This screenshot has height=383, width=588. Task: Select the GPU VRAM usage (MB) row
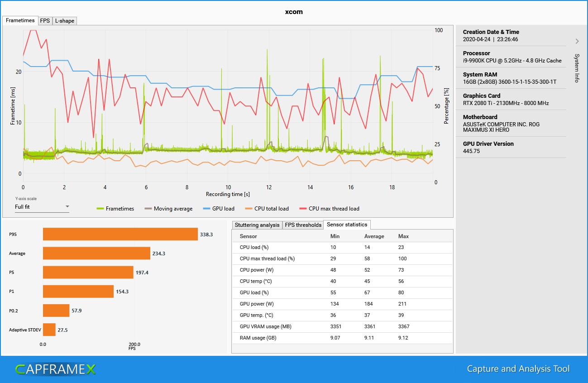pyautogui.click(x=342, y=326)
